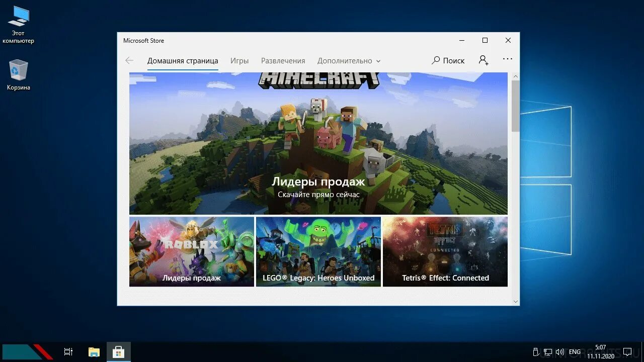Open Task View on the taskbar
644x362 pixels.
[68, 352]
